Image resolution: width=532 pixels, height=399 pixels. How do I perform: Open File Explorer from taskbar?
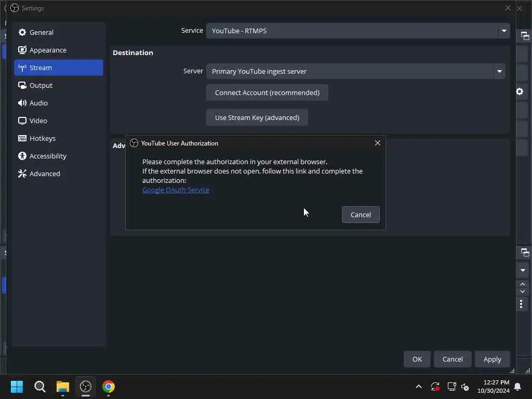[63, 387]
